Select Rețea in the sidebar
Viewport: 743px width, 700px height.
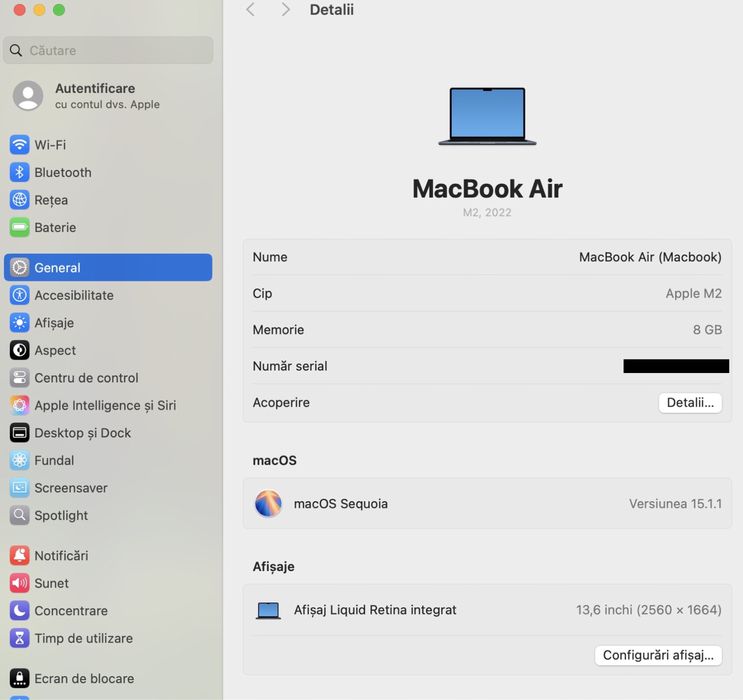tap(108, 200)
